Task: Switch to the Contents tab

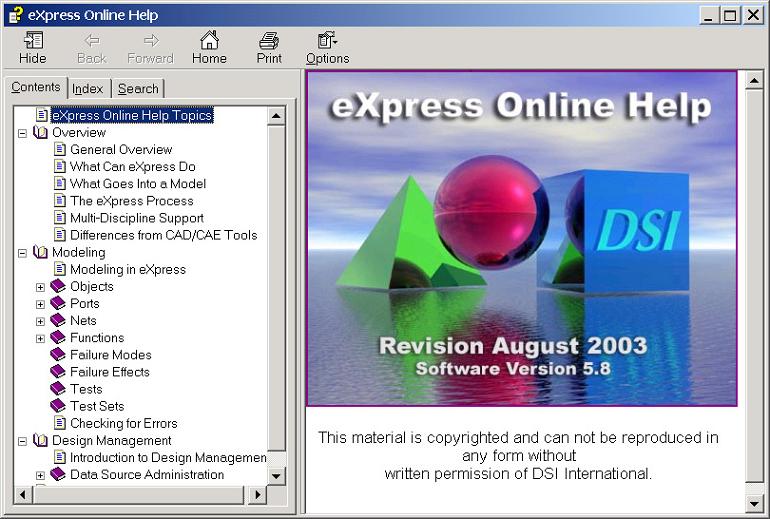Action: click(x=35, y=87)
